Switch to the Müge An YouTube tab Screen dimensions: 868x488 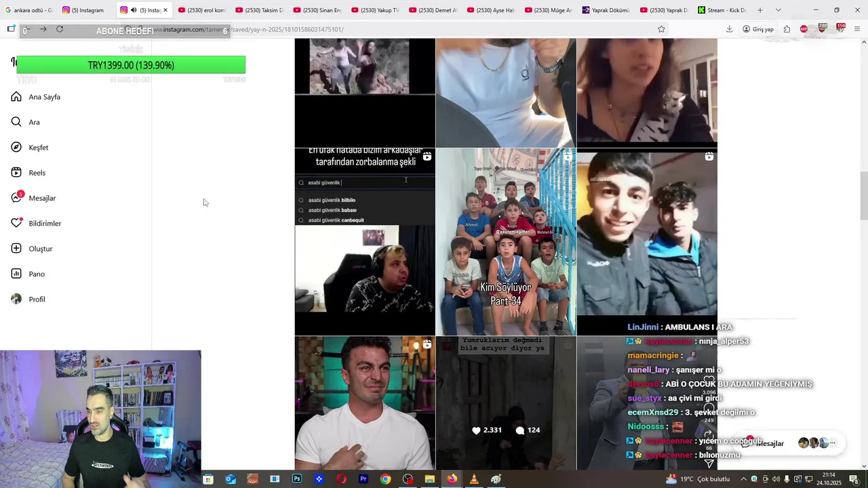tap(547, 10)
